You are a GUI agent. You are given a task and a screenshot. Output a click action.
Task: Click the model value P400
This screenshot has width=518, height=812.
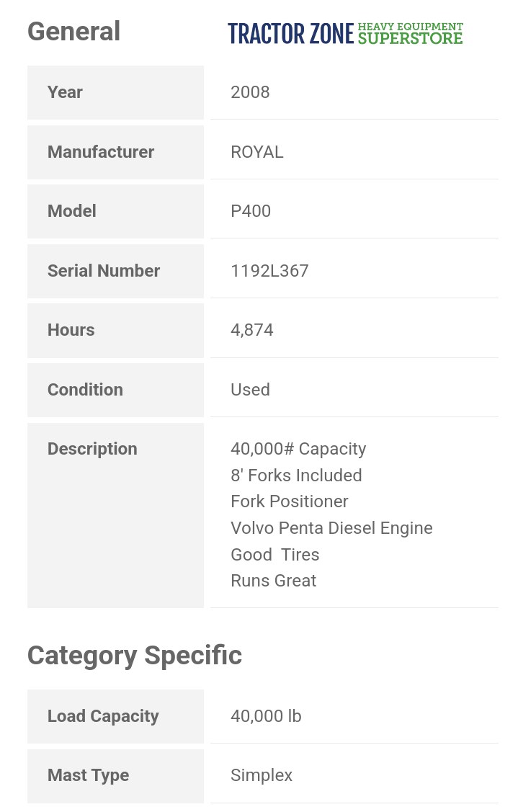click(x=251, y=211)
